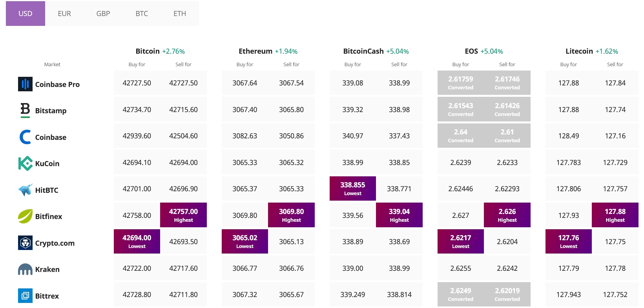Click Bitfinex highest BitcoinCash sell price 339.04
The image size is (644, 308).
tap(399, 215)
